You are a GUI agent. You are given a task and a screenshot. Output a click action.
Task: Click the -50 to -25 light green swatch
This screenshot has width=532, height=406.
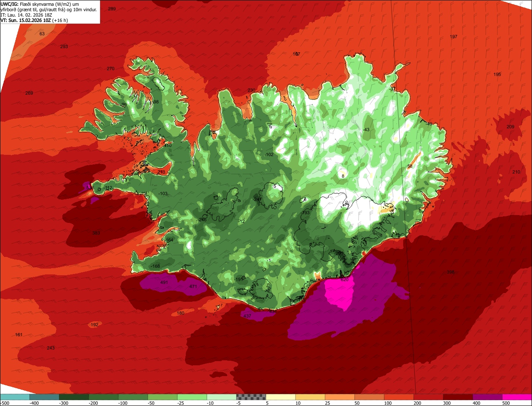(163, 396)
